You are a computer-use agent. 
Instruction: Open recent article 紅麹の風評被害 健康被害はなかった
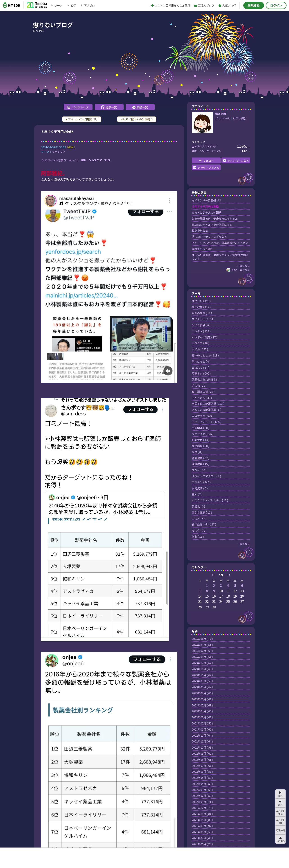[215, 219]
